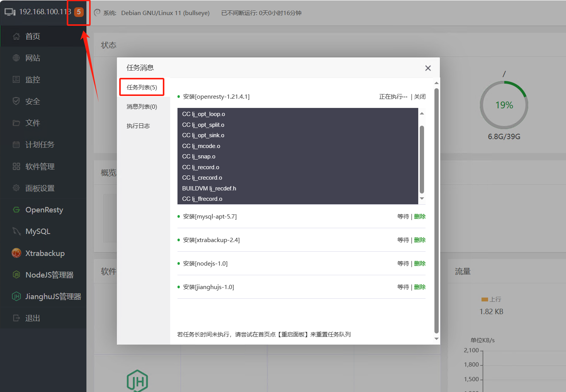This screenshot has height=392, width=566.
Task: Switch to the 消息列表(0) tab
Action: pos(142,106)
